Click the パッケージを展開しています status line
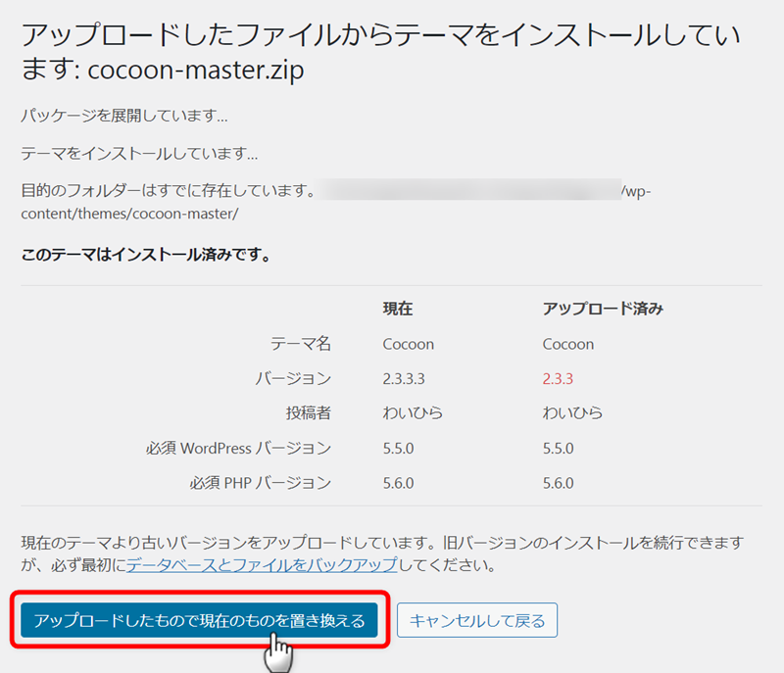This screenshot has height=673, width=784. point(124,116)
